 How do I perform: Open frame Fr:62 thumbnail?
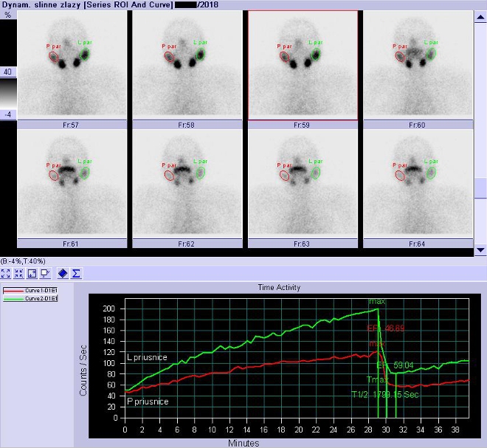tap(187, 184)
